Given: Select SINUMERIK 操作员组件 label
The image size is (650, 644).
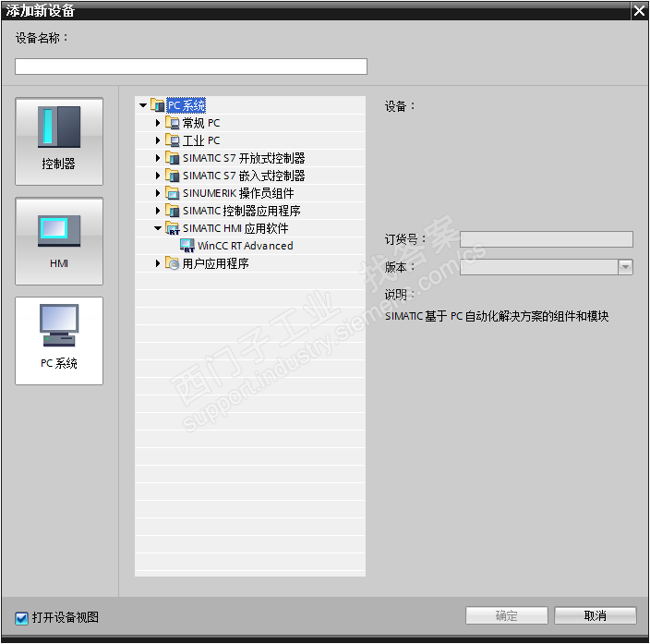Looking at the screenshot, I should click(x=238, y=193).
